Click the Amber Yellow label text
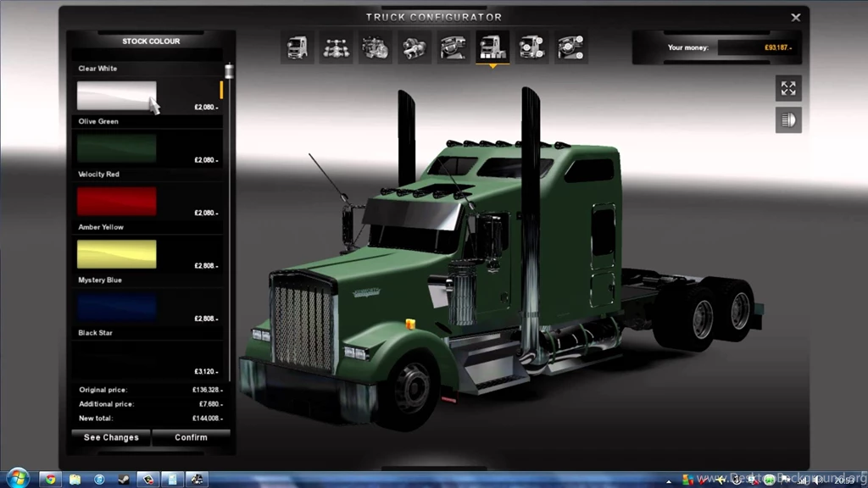868x488 pixels. [x=101, y=227]
